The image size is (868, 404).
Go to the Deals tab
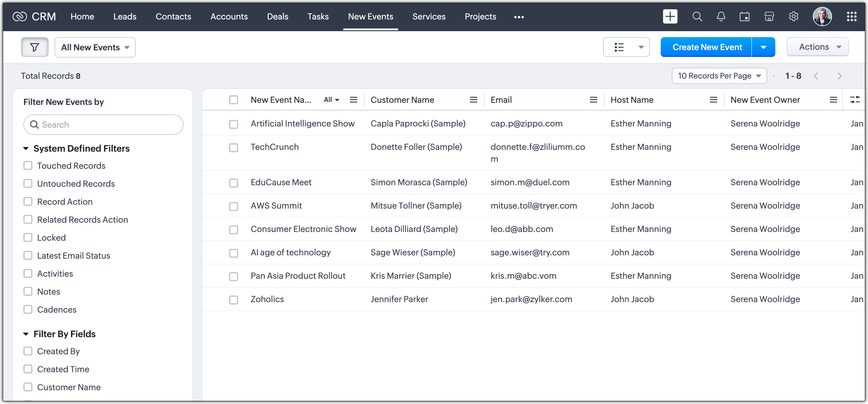277,16
